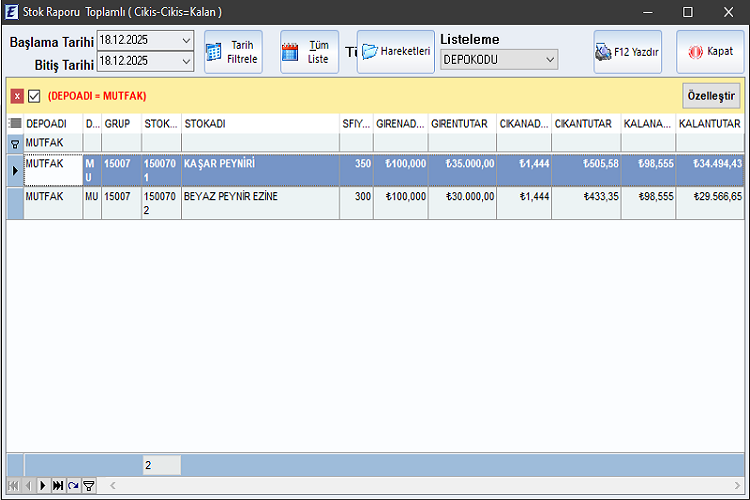Print report with F12 Yazdır
This screenshot has height=500, width=750.
[627, 52]
